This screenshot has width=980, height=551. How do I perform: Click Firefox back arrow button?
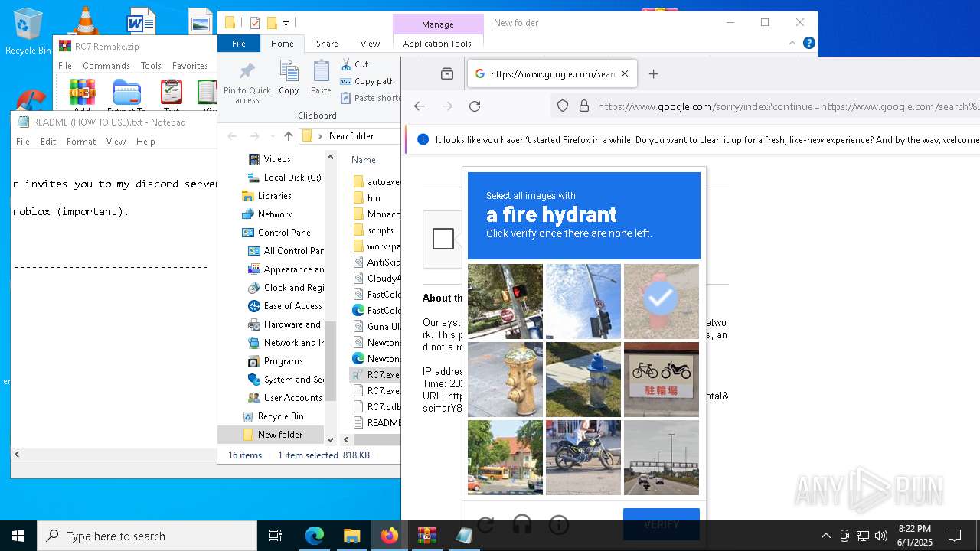tap(419, 106)
